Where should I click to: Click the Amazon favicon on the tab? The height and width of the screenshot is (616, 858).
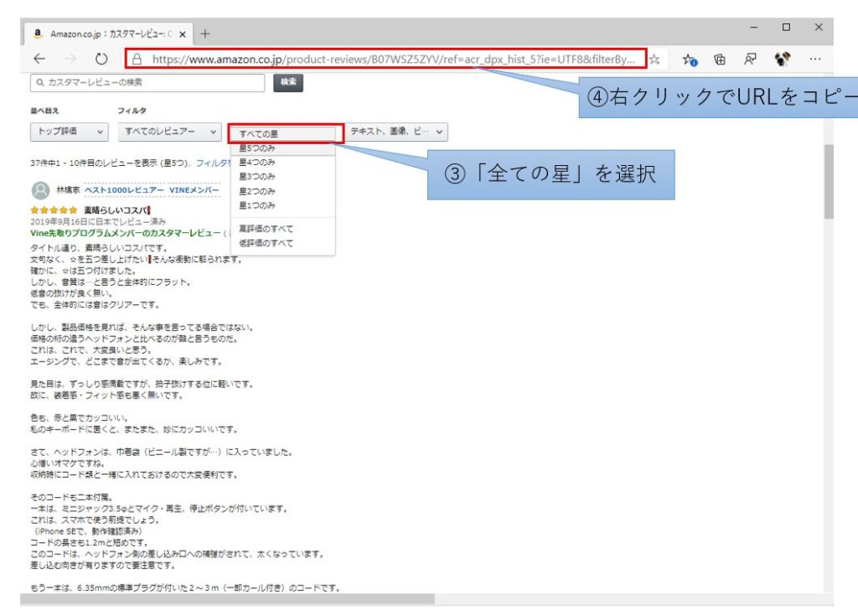(37, 34)
